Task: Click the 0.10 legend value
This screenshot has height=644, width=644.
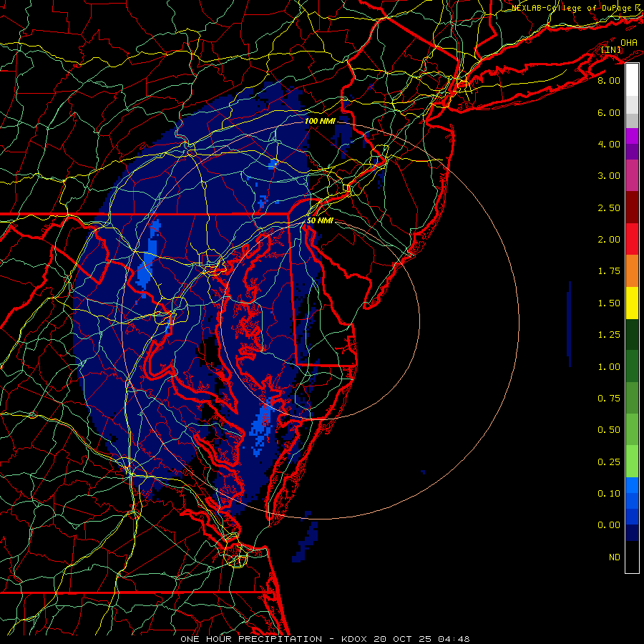Action: 609,494
